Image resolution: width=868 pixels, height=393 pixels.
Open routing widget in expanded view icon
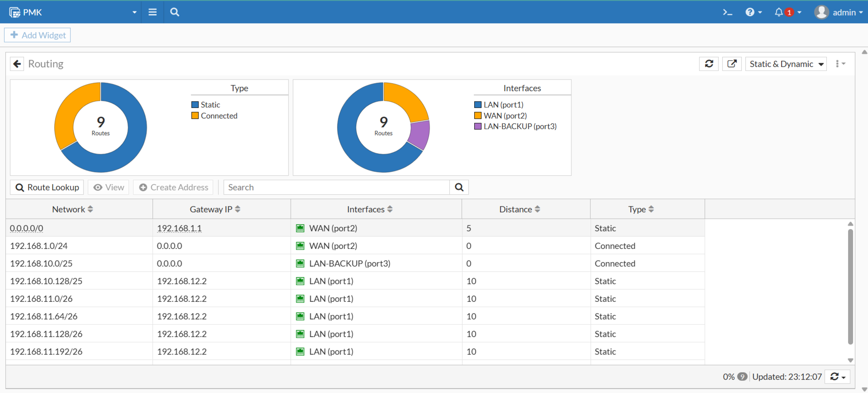(731, 64)
